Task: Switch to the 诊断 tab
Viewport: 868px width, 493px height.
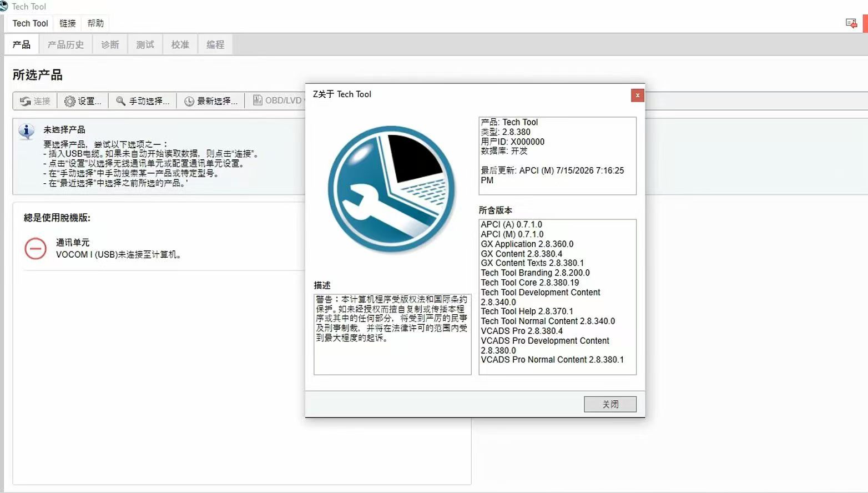Action: coord(110,44)
